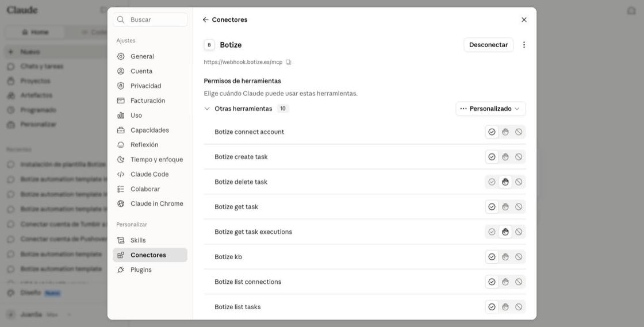
Task: Set Botize list connections to needs approval
Action: pos(505,282)
